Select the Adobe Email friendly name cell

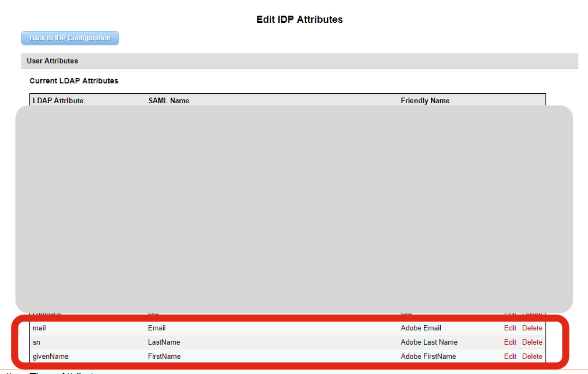click(421, 328)
